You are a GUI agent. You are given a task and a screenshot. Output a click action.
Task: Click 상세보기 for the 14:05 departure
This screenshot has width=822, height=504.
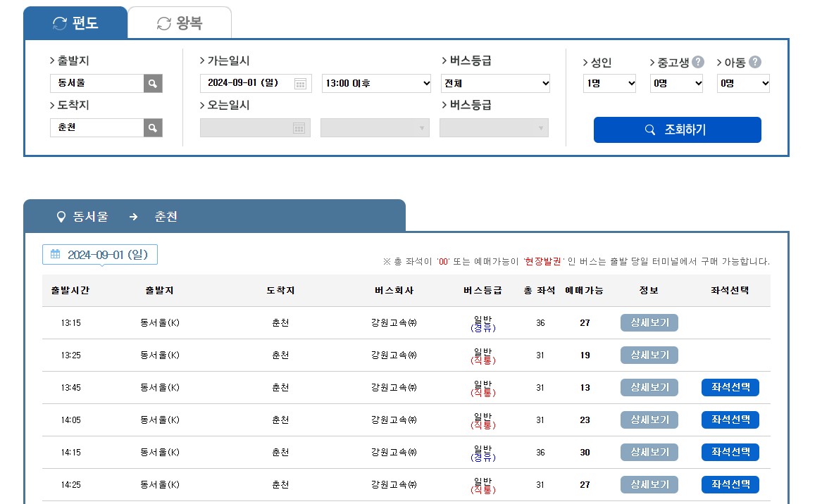pos(648,420)
